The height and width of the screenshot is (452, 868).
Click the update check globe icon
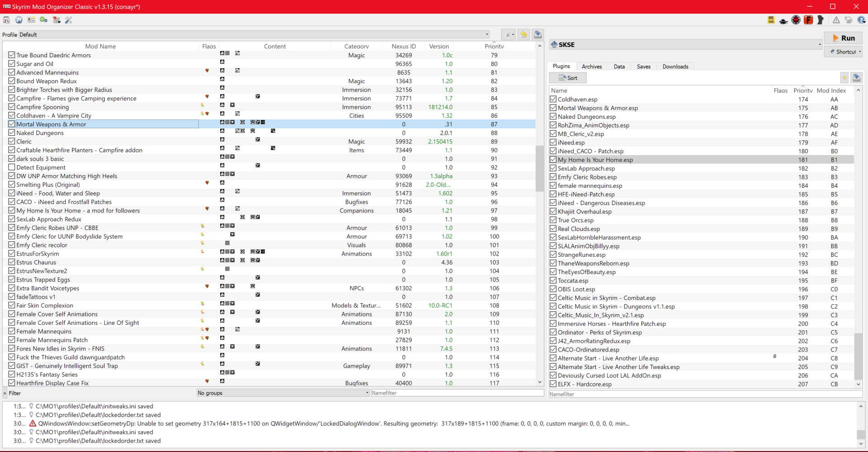coord(849,20)
